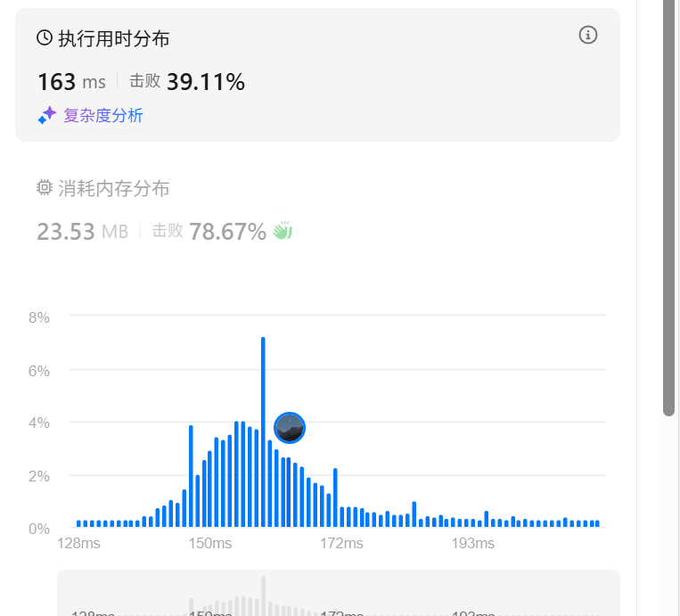Image resolution: width=680 pixels, height=616 pixels.
Task: Click the info icon in runtime card
Action: pyautogui.click(x=587, y=35)
